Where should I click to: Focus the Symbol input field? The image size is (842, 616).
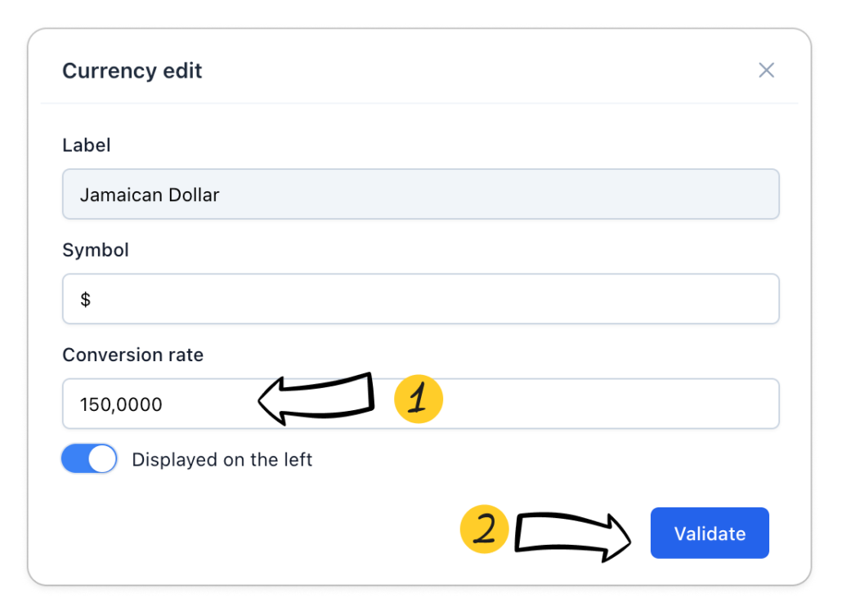[x=420, y=299]
